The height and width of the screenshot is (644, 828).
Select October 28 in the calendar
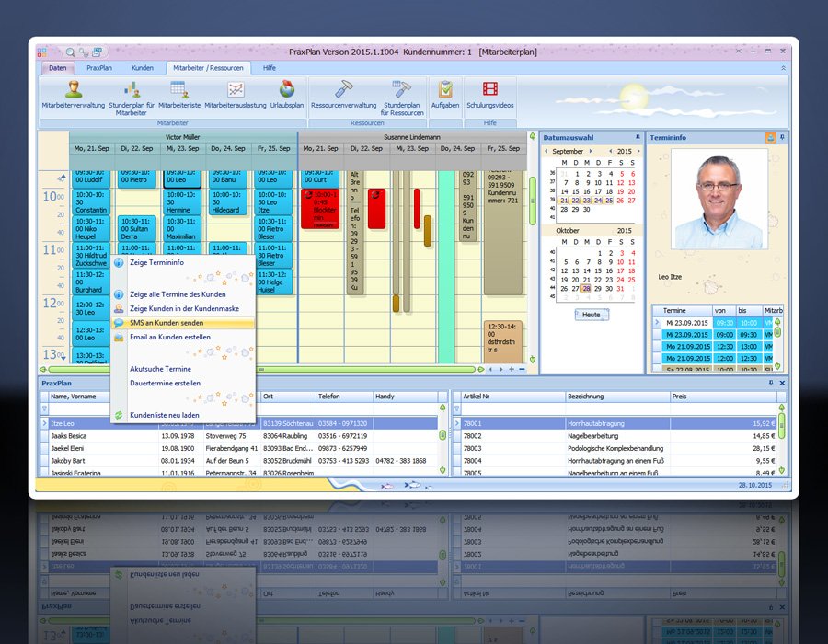point(587,289)
